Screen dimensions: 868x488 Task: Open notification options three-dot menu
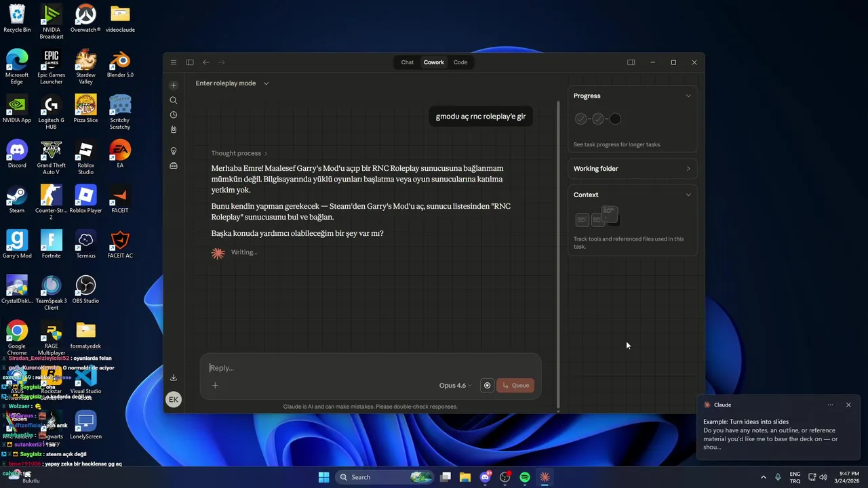tap(830, 405)
